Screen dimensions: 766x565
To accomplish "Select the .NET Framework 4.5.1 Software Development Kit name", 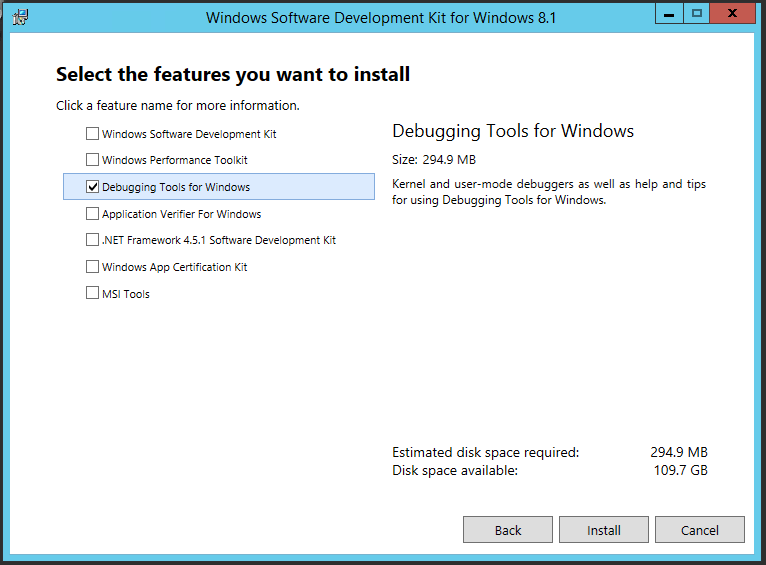I will tap(219, 240).
